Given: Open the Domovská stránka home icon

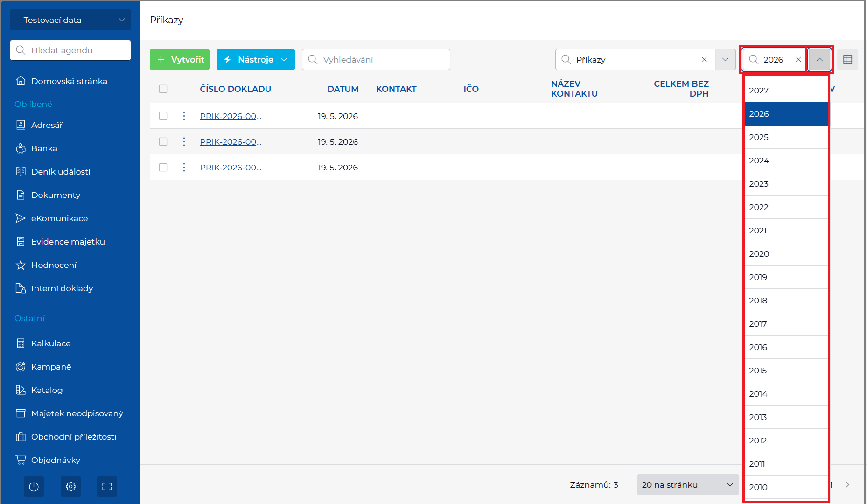Looking at the screenshot, I should [x=21, y=81].
